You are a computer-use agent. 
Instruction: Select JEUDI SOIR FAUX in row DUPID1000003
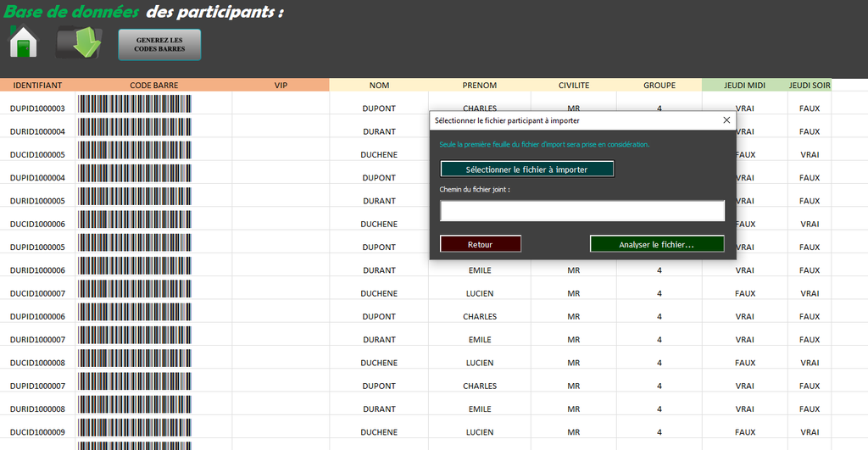click(810, 108)
